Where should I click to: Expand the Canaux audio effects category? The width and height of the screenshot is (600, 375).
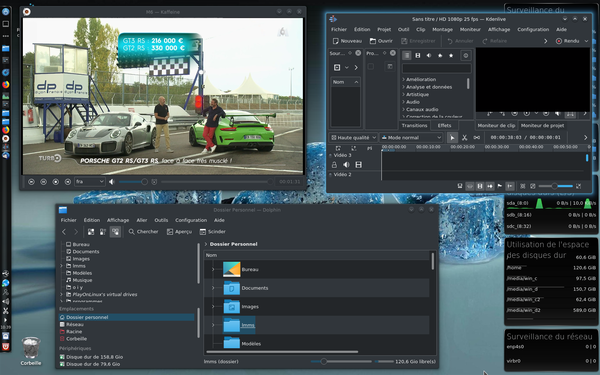point(404,109)
